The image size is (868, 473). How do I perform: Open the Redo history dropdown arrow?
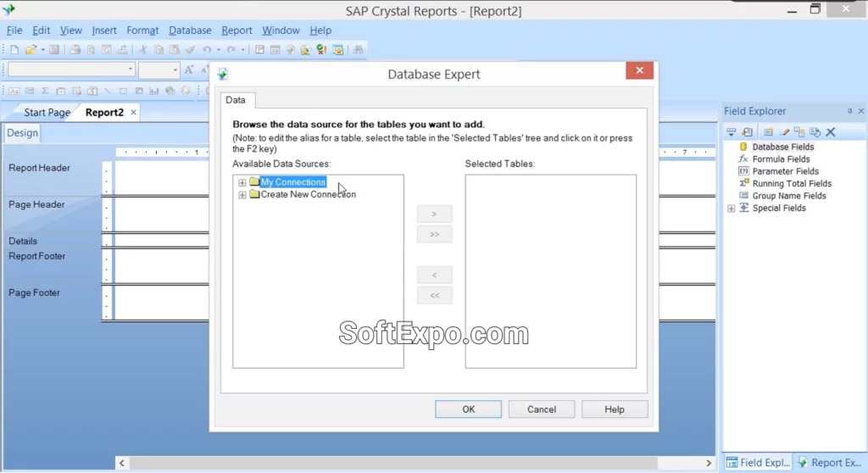(242, 50)
